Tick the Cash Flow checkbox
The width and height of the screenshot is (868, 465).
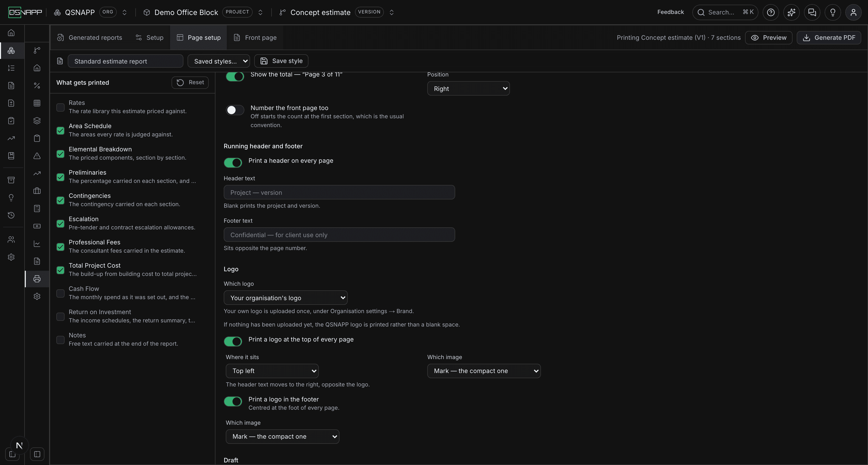point(60,293)
